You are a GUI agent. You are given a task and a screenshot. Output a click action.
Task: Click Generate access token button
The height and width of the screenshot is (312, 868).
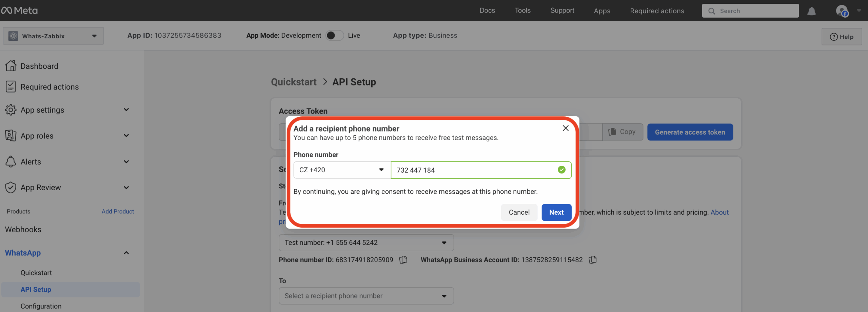pyautogui.click(x=690, y=132)
